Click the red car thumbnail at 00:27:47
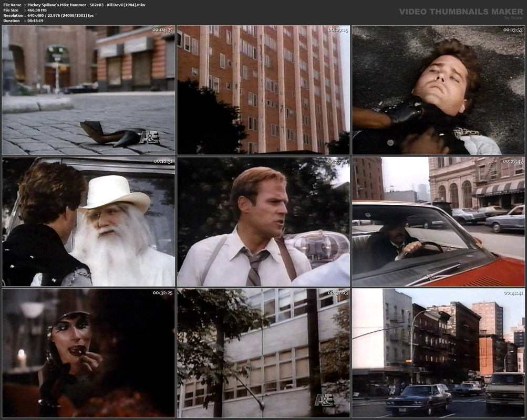 [x=438, y=222]
